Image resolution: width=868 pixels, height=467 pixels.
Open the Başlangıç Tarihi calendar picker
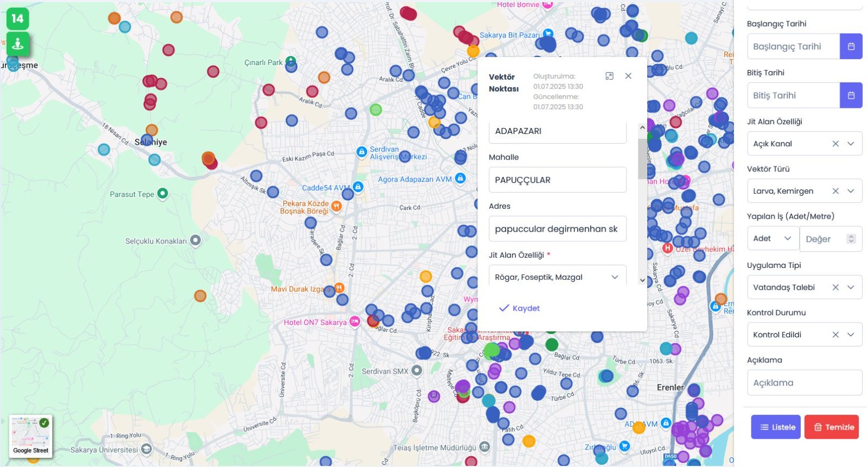[x=851, y=47]
